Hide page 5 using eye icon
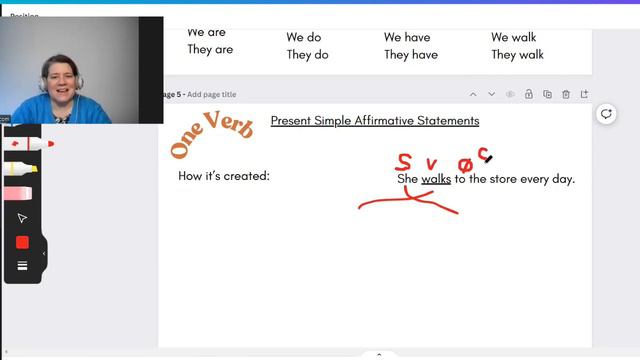The image size is (640, 360). point(510,94)
